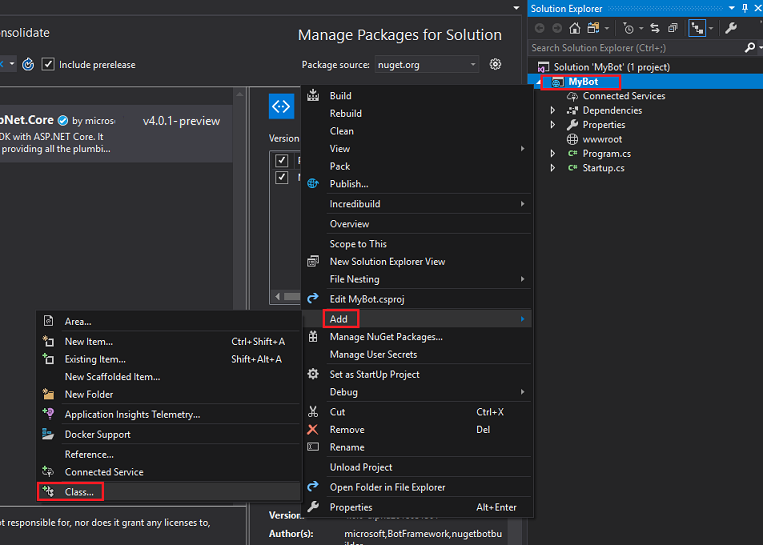Screen dimensions: 763x545
Task: Pin the Solution Explorer panel
Action: pyautogui.click(x=745, y=8)
